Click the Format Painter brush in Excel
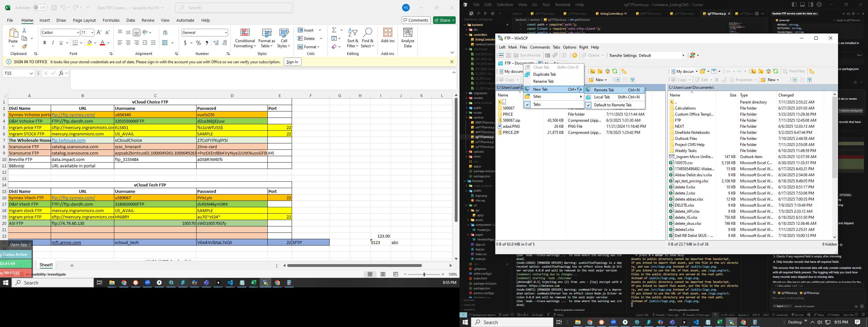868x327 pixels. click(x=24, y=46)
